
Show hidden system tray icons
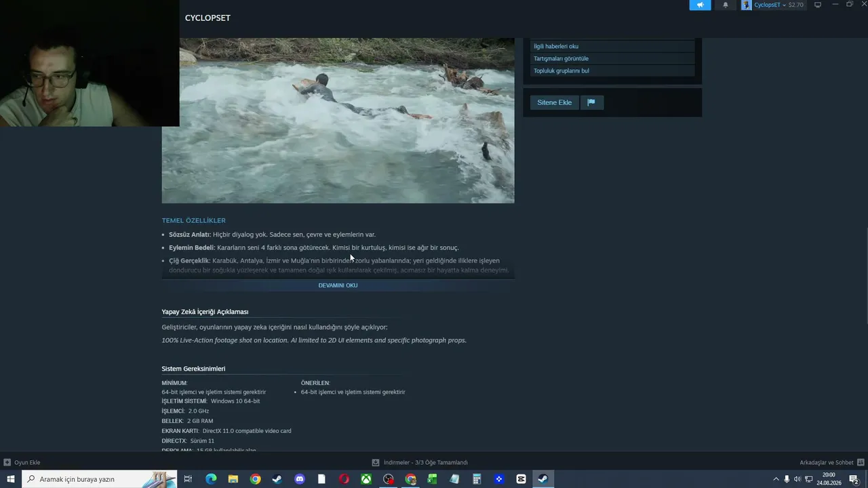775,479
